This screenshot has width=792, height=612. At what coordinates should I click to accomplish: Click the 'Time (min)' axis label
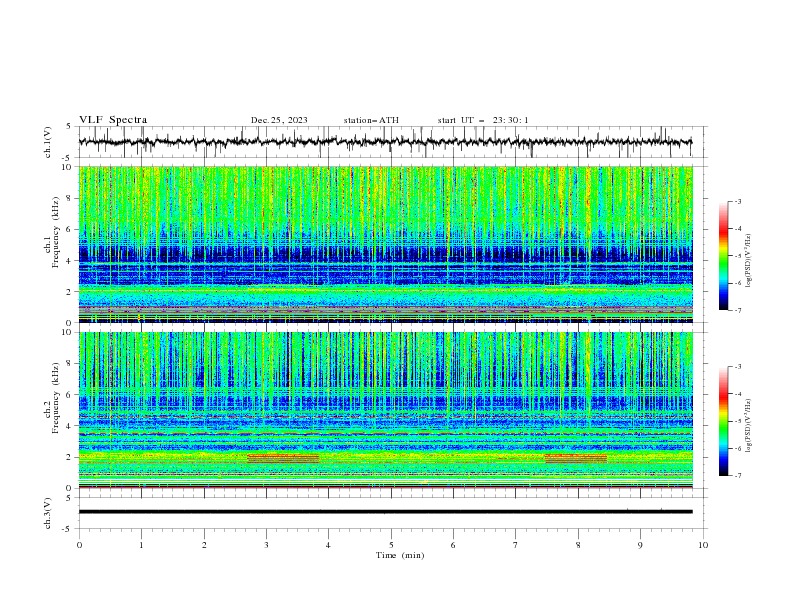tap(400, 555)
